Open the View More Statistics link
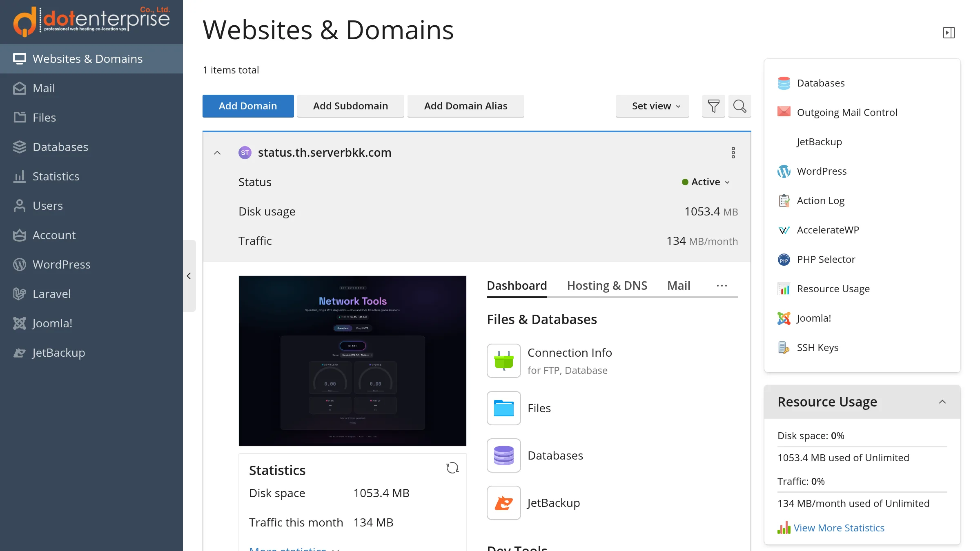Viewport: 980px width, 551px height. (839, 528)
